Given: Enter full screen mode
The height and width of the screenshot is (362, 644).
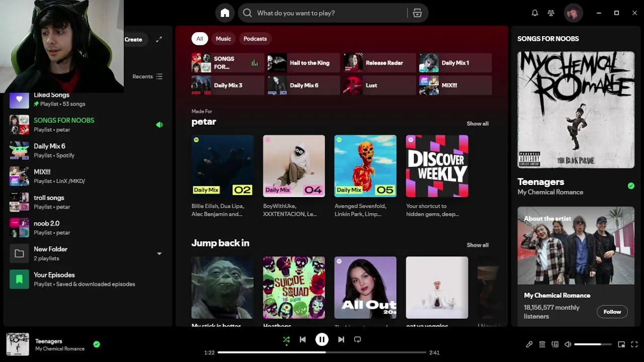Looking at the screenshot, I should tap(634, 344).
